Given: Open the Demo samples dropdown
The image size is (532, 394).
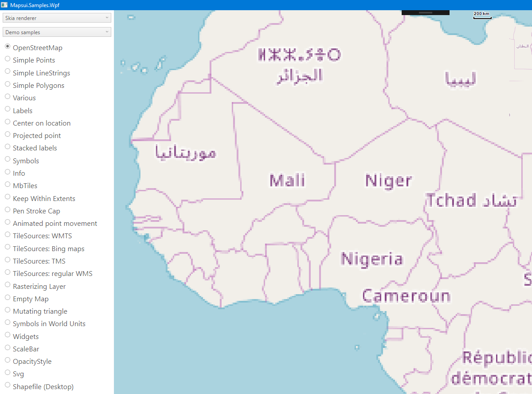Looking at the screenshot, I should (57, 32).
